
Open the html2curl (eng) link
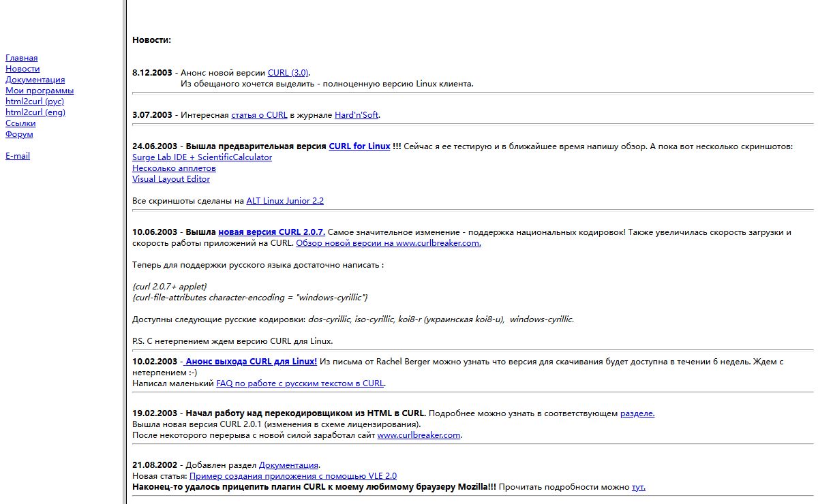pyautogui.click(x=35, y=112)
